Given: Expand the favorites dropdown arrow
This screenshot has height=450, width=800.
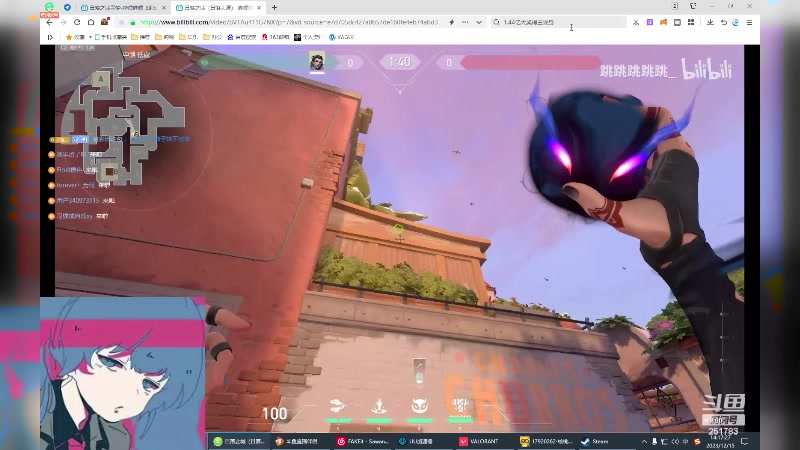Looking at the screenshot, I should click(90, 37).
